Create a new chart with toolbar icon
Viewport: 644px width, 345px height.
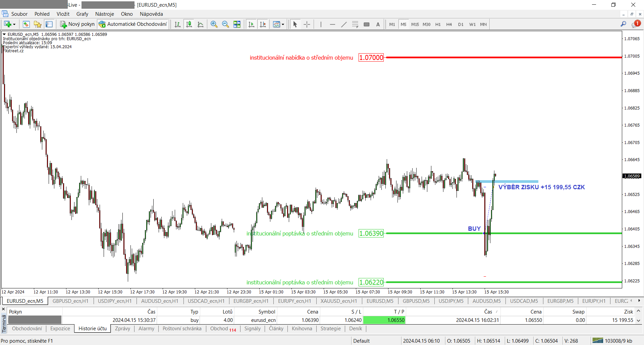tap(7, 24)
